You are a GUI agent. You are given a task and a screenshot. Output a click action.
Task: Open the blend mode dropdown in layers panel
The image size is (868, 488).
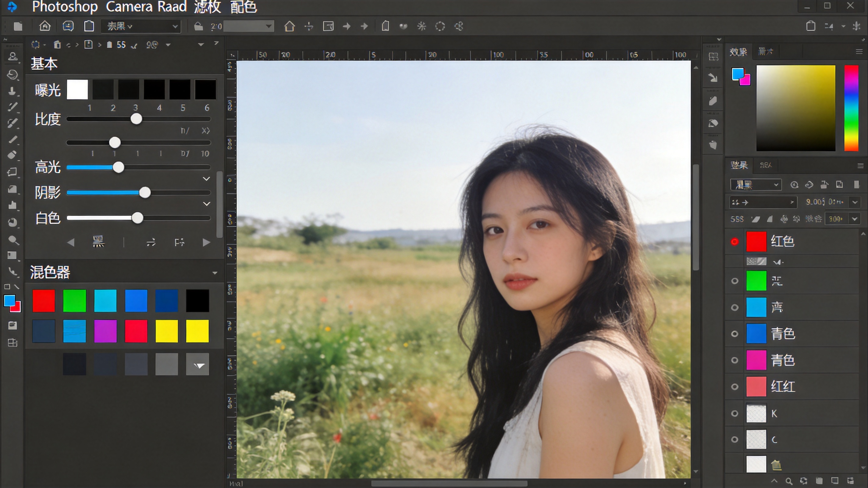pos(756,185)
